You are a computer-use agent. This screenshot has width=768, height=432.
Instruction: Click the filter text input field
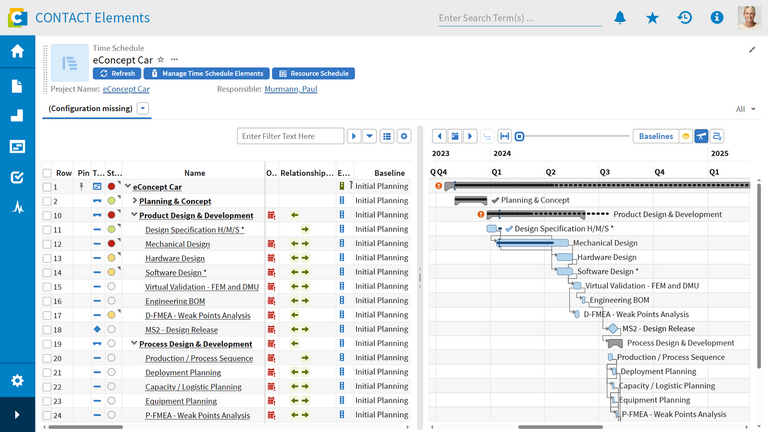tap(290, 136)
